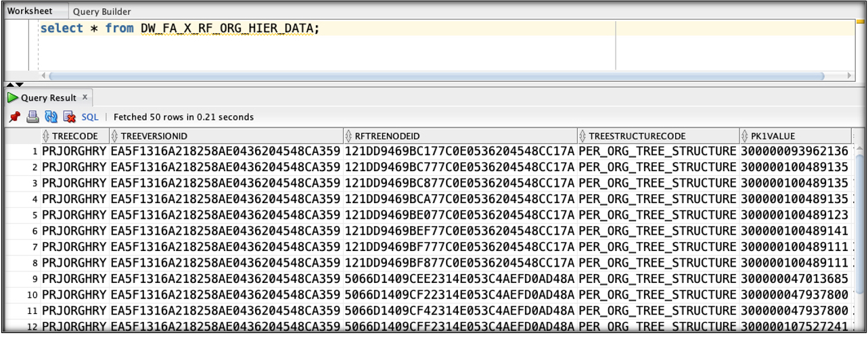Click PK1VALUE cell 300000093962136

[794, 151]
